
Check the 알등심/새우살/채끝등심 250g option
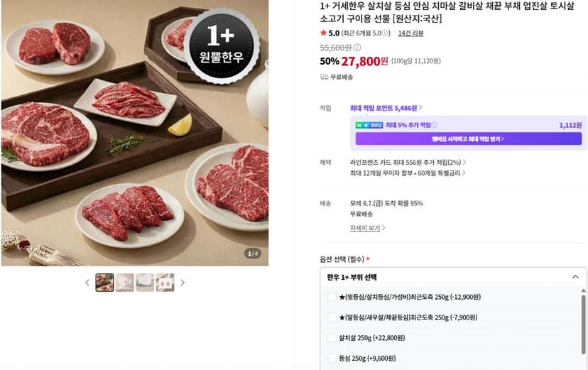click(x=332, y=317)
